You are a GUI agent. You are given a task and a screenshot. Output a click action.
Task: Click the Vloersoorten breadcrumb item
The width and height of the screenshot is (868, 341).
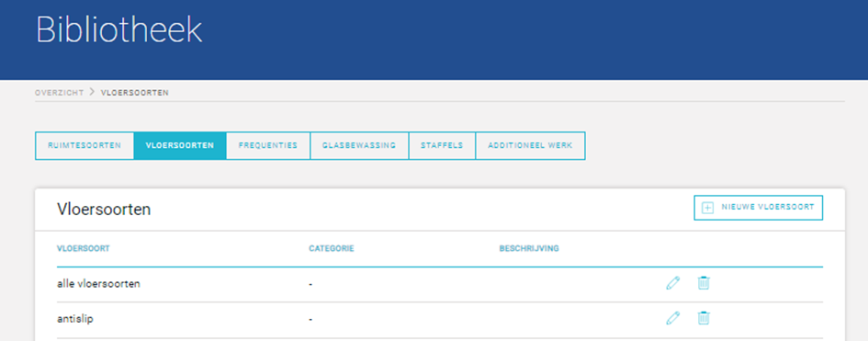134,93
